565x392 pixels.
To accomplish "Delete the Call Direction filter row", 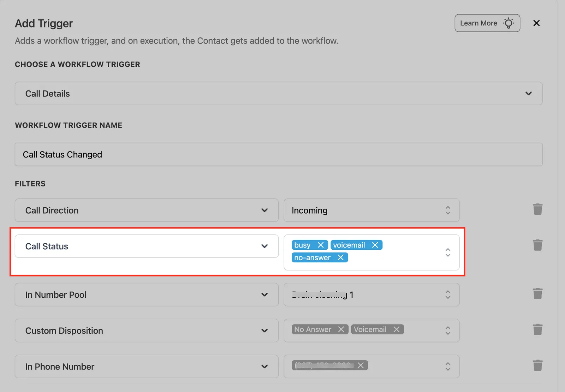I will [x=537, y=209].
